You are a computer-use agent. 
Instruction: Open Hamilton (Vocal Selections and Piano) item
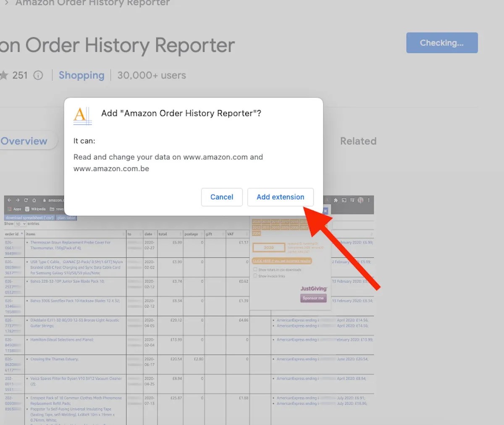(62, 340)
